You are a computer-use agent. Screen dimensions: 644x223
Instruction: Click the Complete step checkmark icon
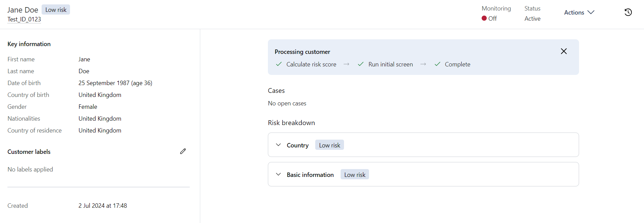pos(437,64)
